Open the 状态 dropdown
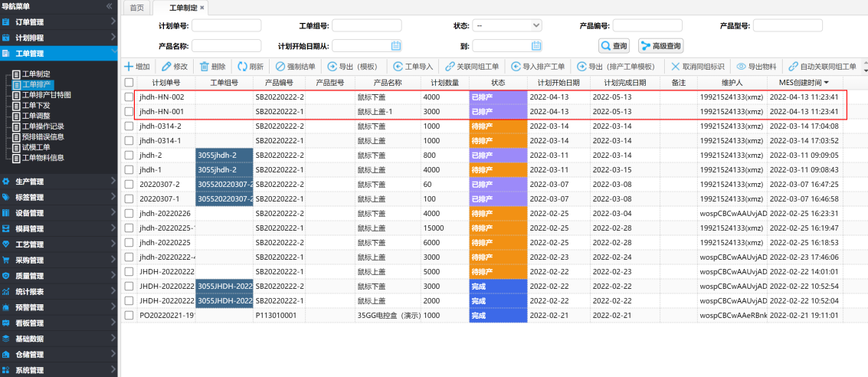This screenshot has width=868, height=377. (507, 25)
